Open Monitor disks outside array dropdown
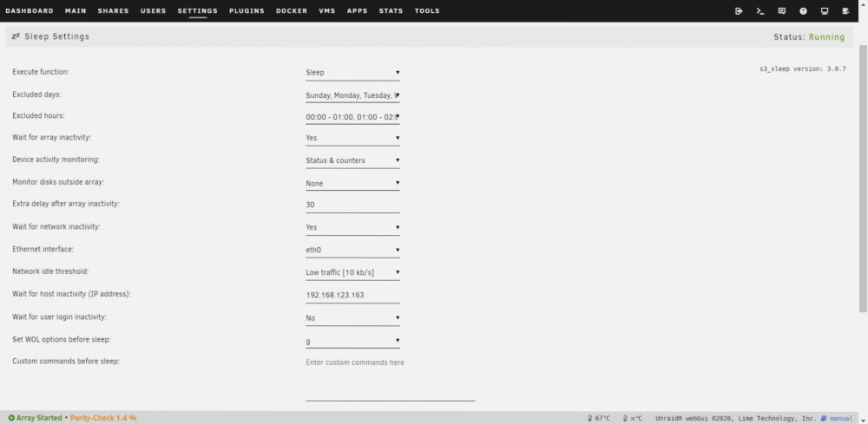Screen dimensions: 868x424 352,183
